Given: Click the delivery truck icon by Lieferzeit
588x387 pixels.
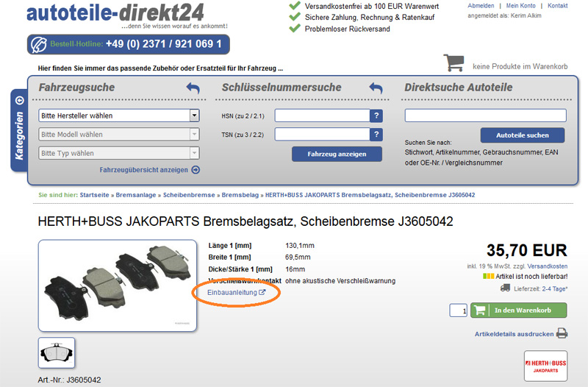Looking at the screenshot, I should pyautogui.click(x=505, y=288).
